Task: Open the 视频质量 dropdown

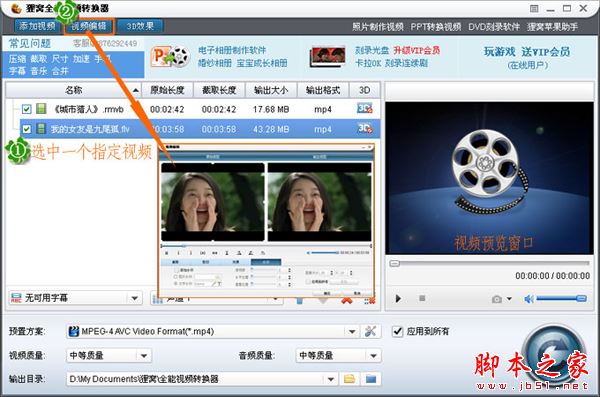Action: coord(144,356)
